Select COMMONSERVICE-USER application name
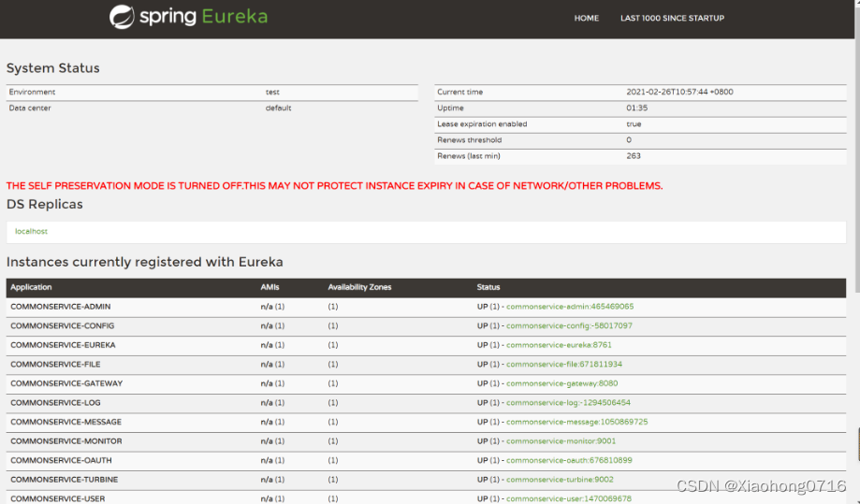The width and height of the screenshot is (860, 504). point(58,498)
